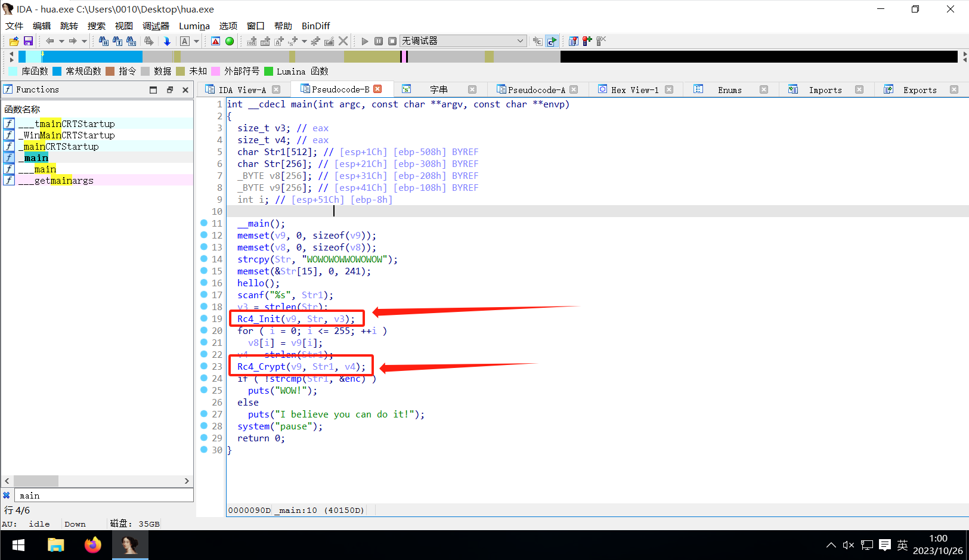Launch Firefox from the taskbar
Image resolution: width=969 pixels, height=560 pixels.
(x=93, y=545)
